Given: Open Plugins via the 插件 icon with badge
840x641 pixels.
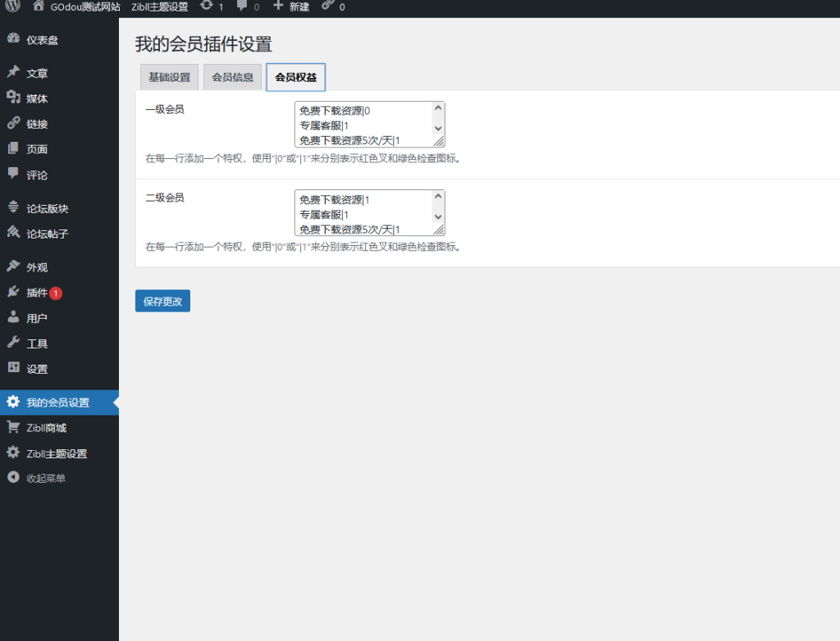Looking at the screenshot, I should (12, 292).
